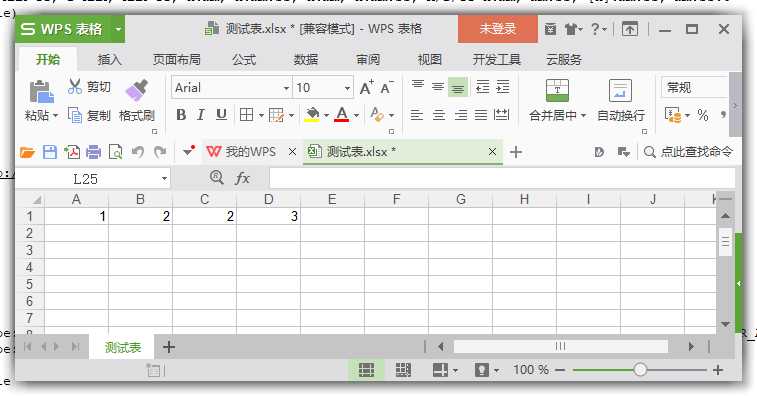
Task: Switch to the 公式 ribbon tab
Action: pos(244,59)
